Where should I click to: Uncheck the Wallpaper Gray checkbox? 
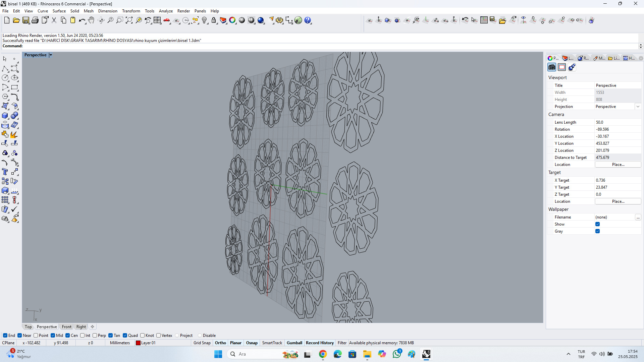[x=597, y=231]
